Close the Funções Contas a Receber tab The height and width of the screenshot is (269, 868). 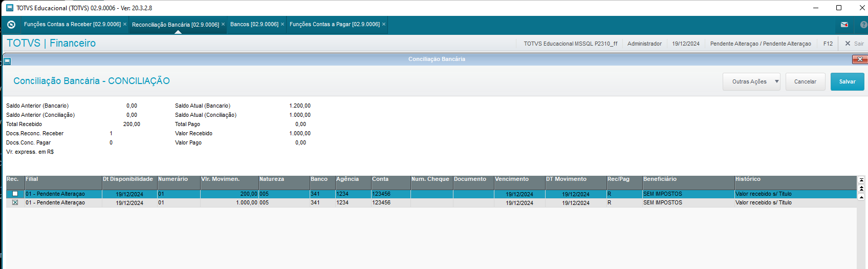click(x=125, y=24)
